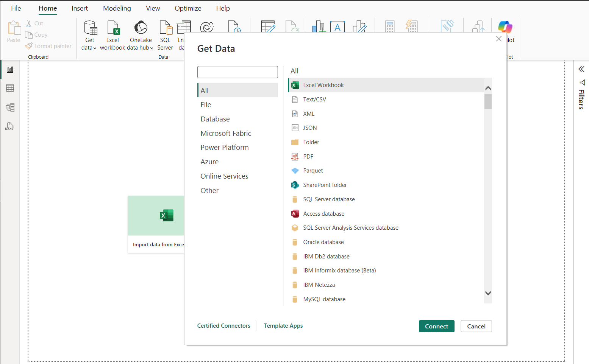Viewport: 589px width, 364px height.
Task: Select the Other category
Action: pyautogui.click(x=237, y=191)
